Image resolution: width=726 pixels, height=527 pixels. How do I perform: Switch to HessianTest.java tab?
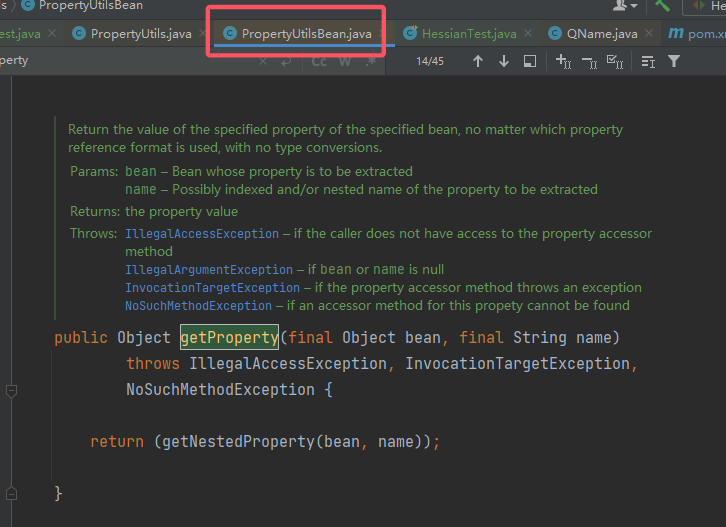469,34
